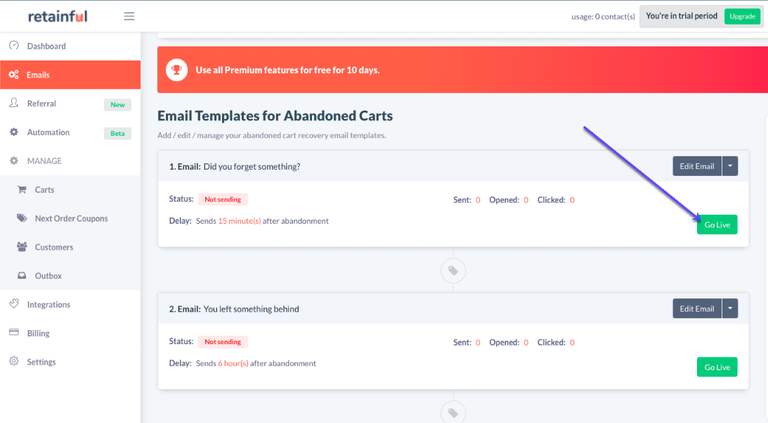This screenshot has width=768, height=423.
Task: Open the Billing card icon
Action: tap(14, 332)
